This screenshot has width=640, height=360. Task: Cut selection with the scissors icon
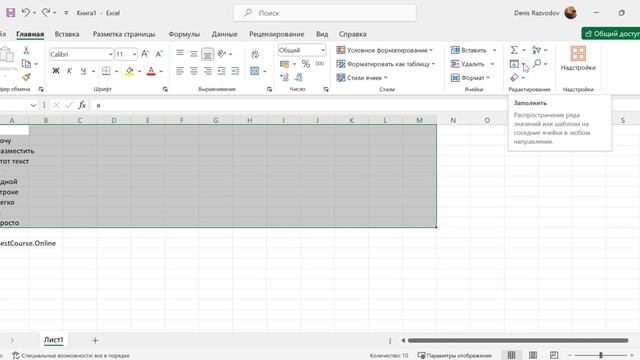(26, 50)
